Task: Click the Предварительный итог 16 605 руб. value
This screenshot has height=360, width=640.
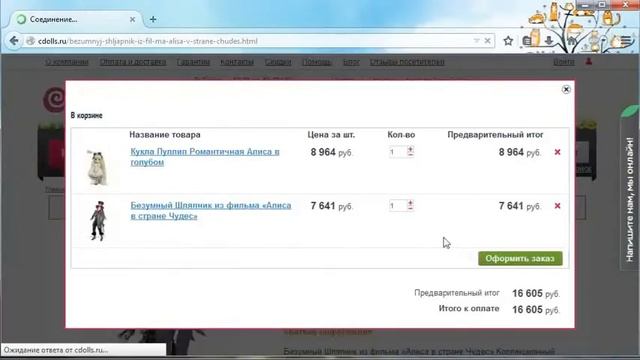Action: click(x=536, y=293)
